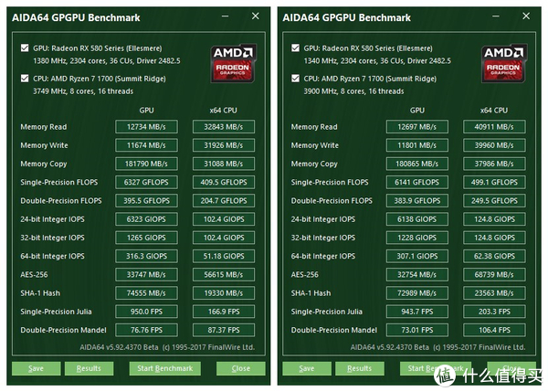Select 11801 MB/s GPU Memory Write value
This screenshot has height=392, width=548.
point(417,145)
